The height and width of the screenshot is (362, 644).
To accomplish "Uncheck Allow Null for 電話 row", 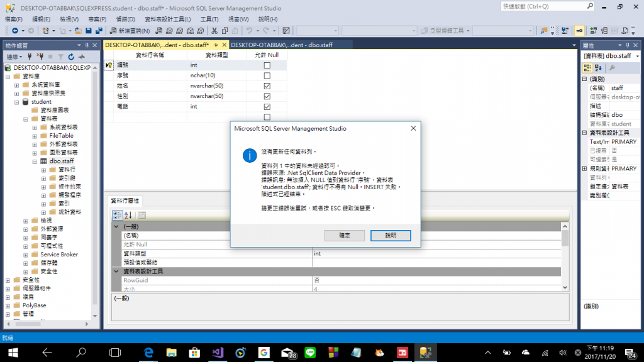I will 267,107.
